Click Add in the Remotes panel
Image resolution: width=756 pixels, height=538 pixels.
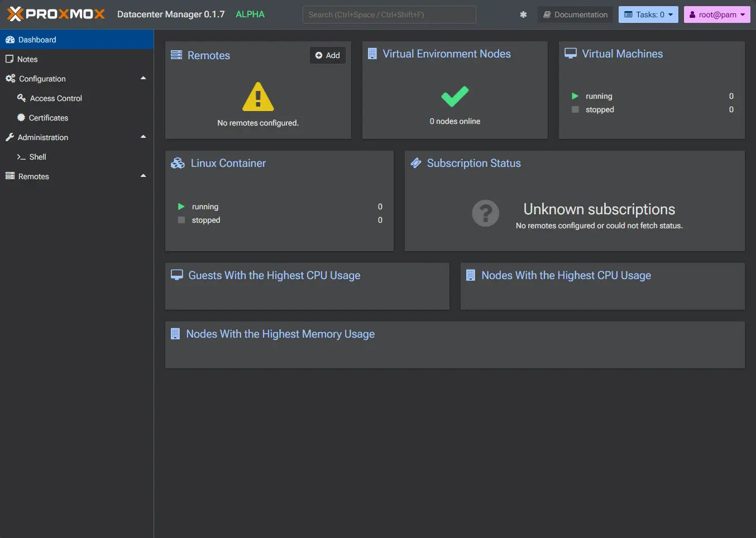pos(327,55)
